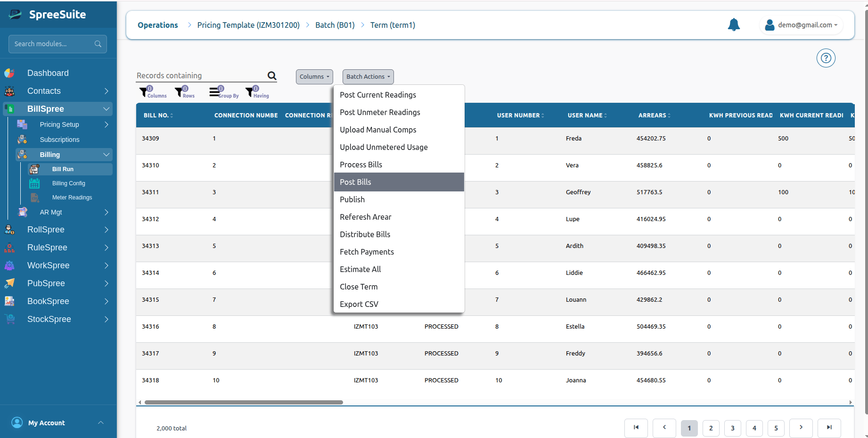
Task: Open the Having filter funnel icon
Action: 249,92
